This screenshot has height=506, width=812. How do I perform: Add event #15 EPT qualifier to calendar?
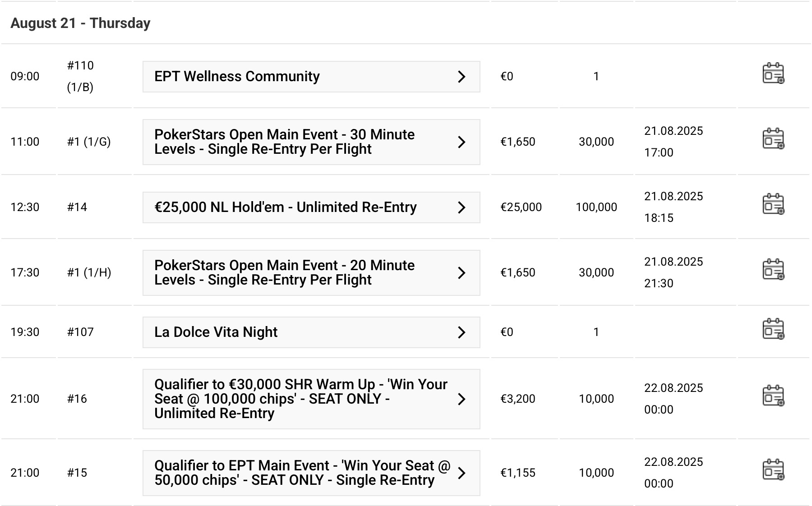point(773,470)
